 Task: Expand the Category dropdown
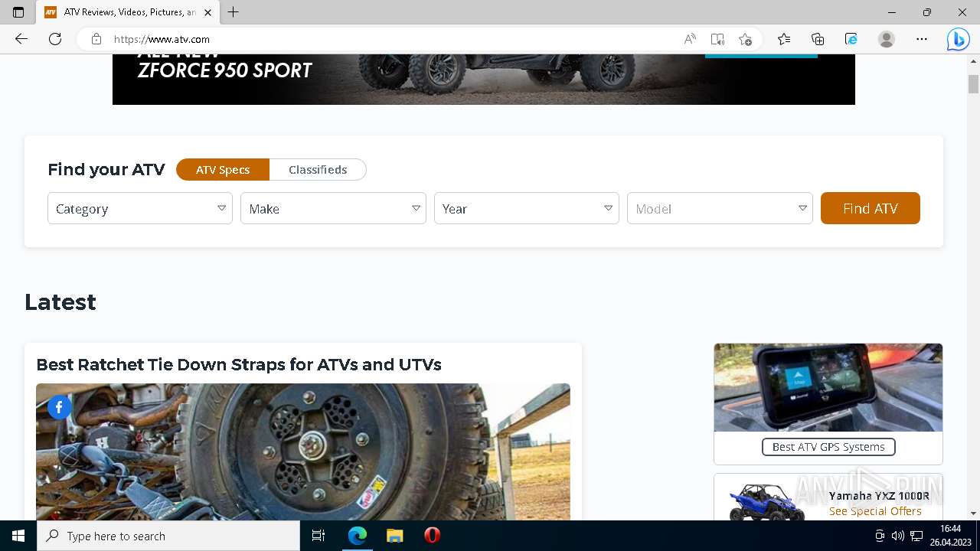pyautogui.click(x=140, y=208)
